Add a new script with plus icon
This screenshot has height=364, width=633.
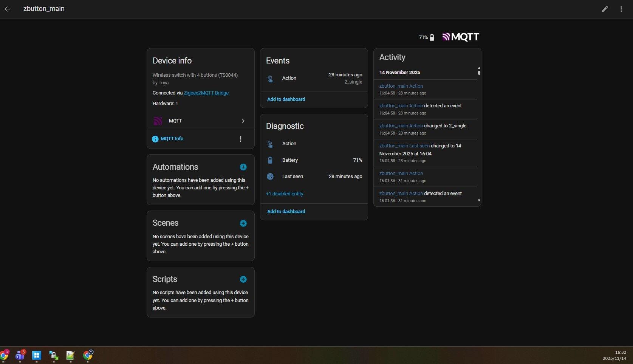pyautogui.click(x=243, y=279)
